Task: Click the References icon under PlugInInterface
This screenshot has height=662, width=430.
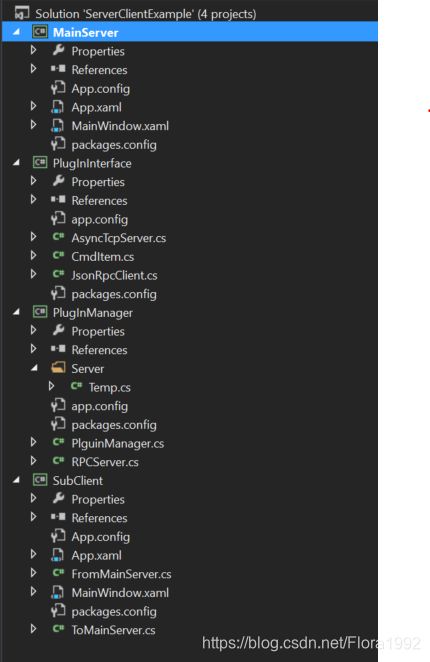Action: [58, 201]
